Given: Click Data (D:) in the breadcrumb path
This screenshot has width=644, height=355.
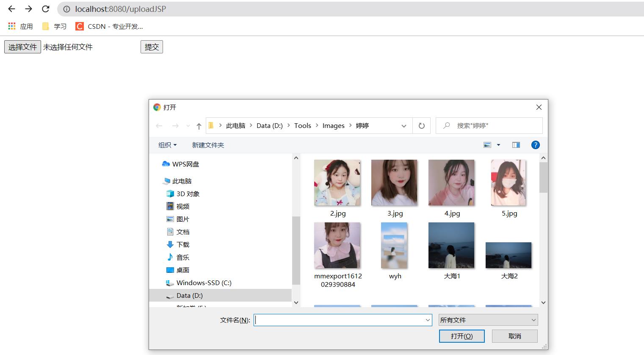Looking at the screenshot, I should tap(270, 126).
